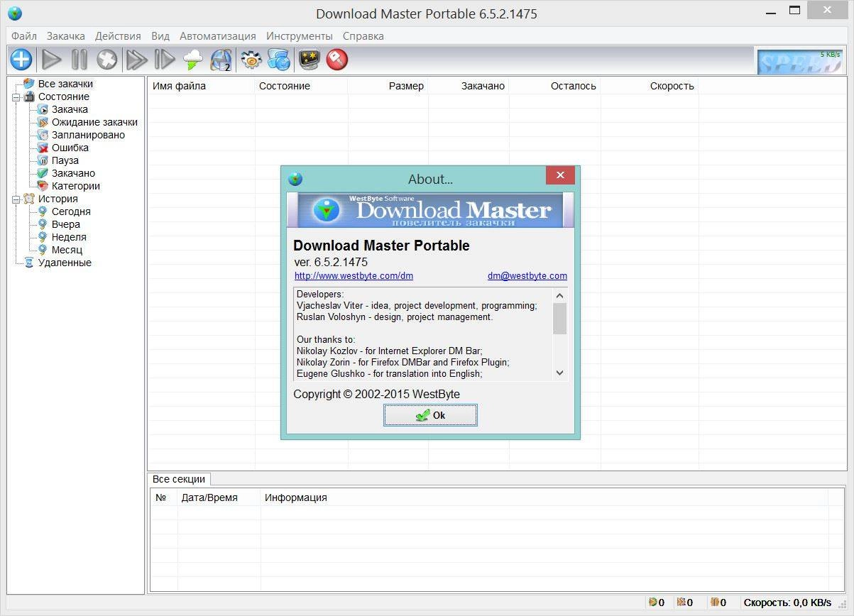854x616 pixels.
Task: Click the second status bar counter icon
Action: pyautogui.click(x=681, y=603)
